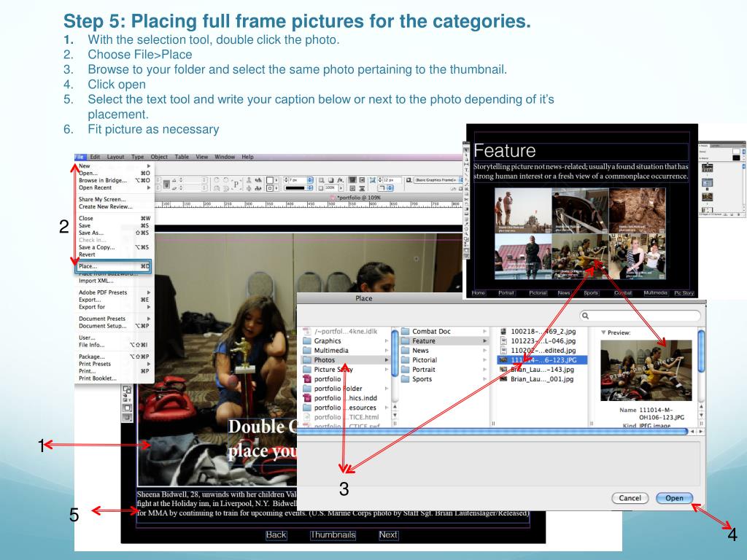
Task: Click the Next link below the caption
Action: click(388, 534)
